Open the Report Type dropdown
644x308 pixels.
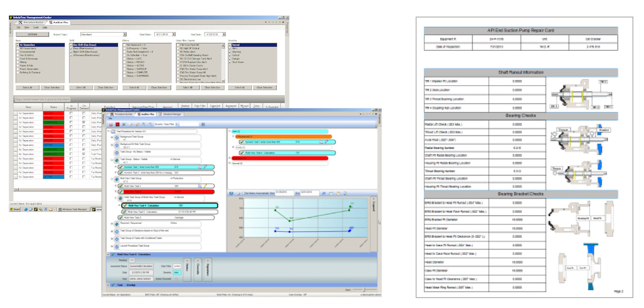[124, 34]
